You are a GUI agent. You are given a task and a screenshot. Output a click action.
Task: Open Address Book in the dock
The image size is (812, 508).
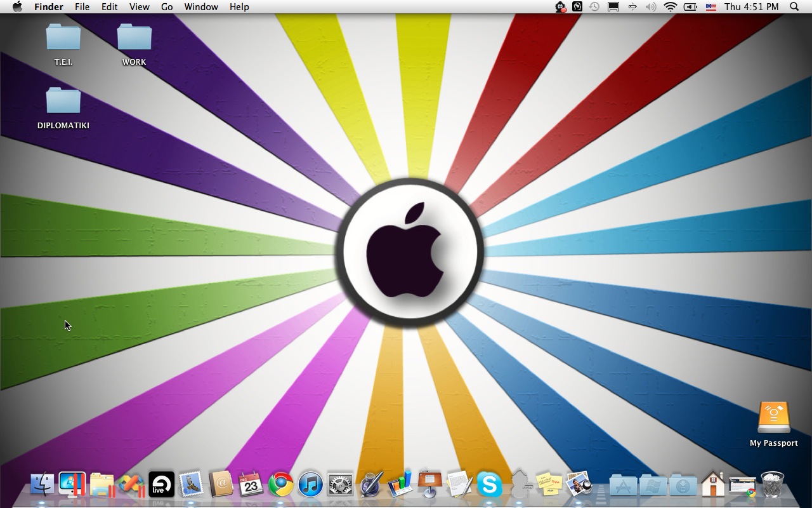pyautogui.click(x=221, y=485)
